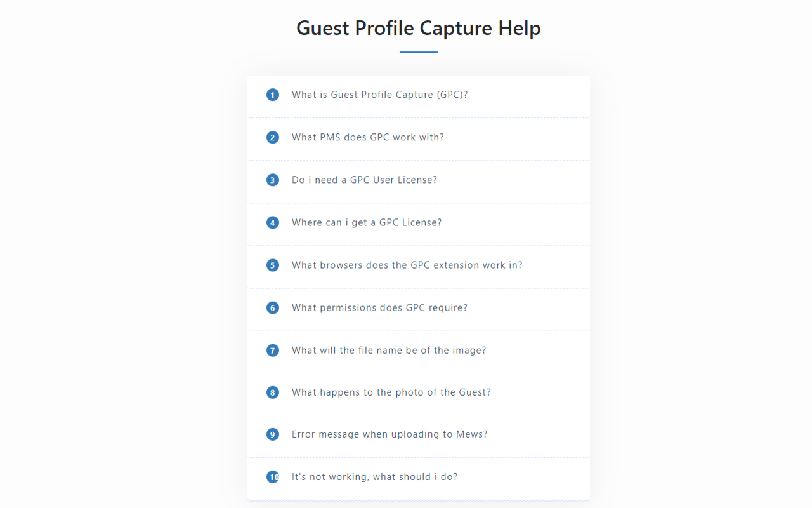Click the number 6 circle badge
This screenshot has height=508, width=812.
coord(273,308)
